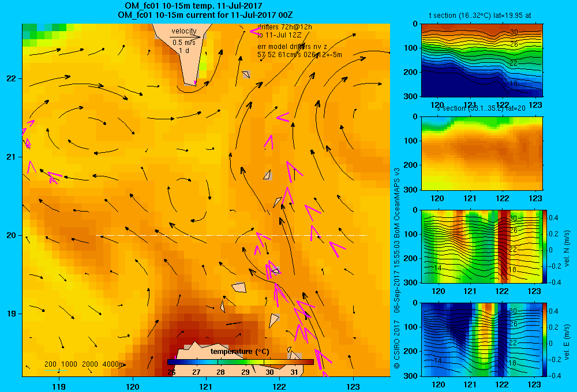Viewport: 577px width, 392px height.
Task: Click the vertical '© CSIRO 2017' copyright text
Action: (x=397, y=344)
